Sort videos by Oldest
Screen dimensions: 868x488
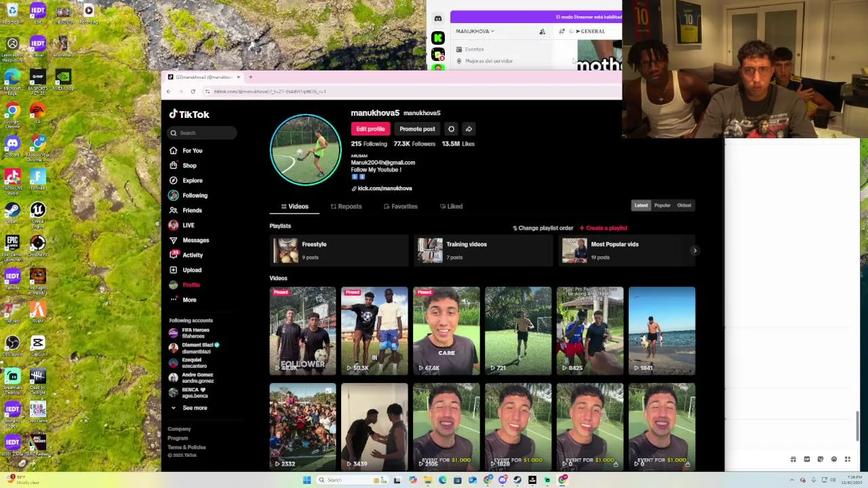pos(684,205)
